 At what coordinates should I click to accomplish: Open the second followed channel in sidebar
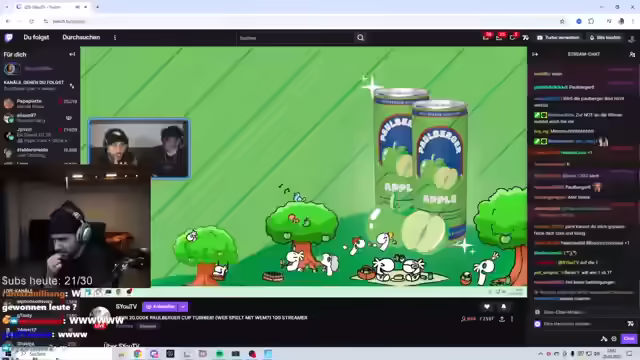(x=40, y=118)
